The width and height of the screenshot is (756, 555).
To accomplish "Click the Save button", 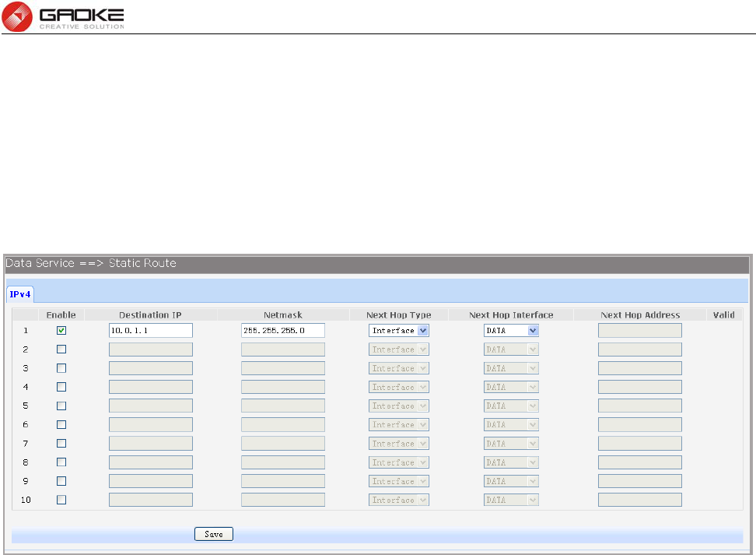I will (x=214, y=534).
